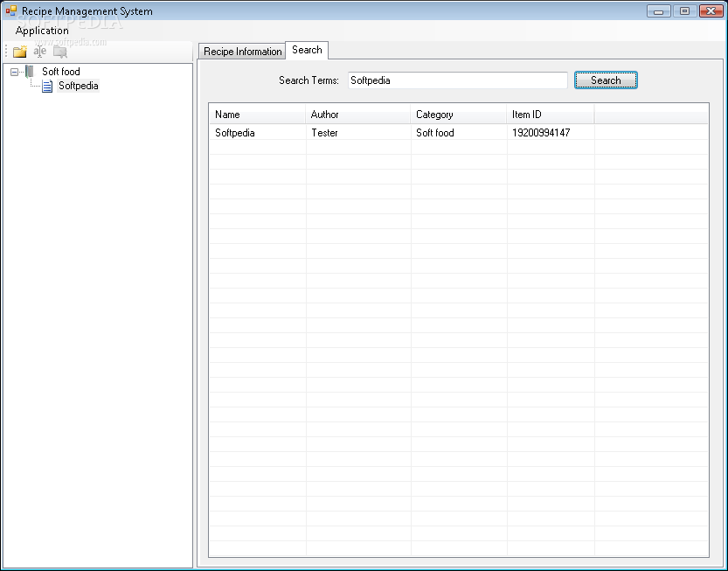Open the Application menu

pos(42,31)
